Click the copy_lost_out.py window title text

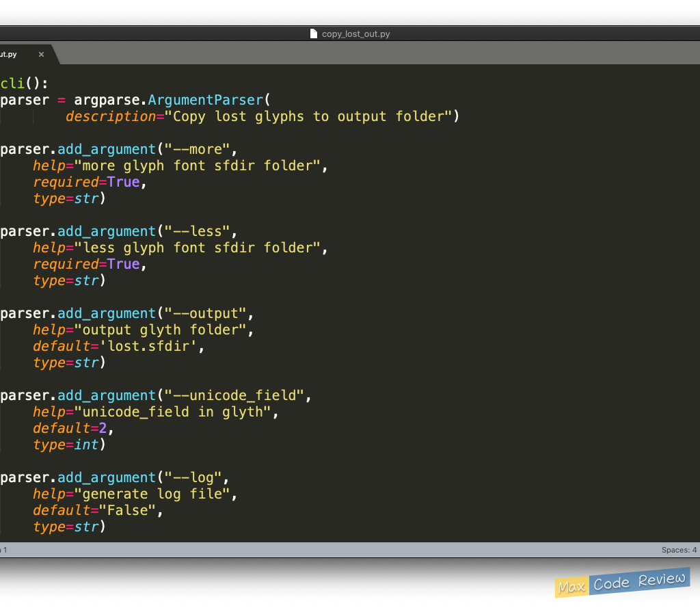pos(355,34)
